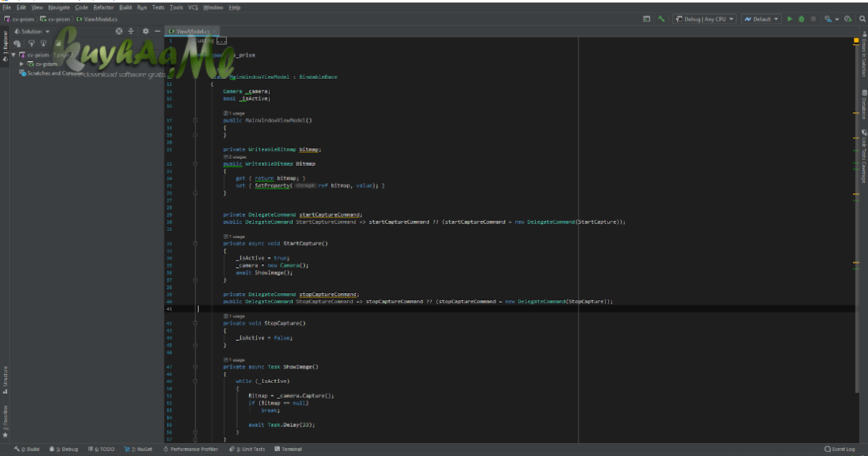Click the first icon in Explorer toolbar row
The width and height of the screenshot is (868, 456).
pos(17,43)
